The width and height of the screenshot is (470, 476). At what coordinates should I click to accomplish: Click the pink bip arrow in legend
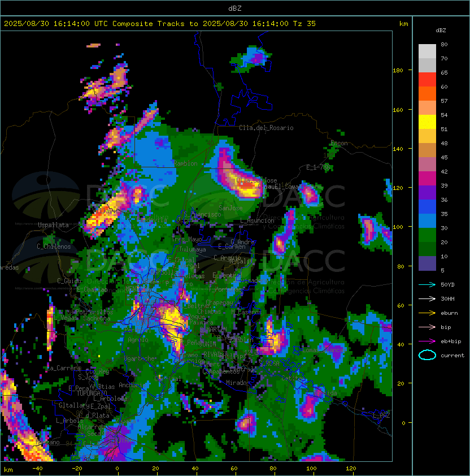click(x=427, y=327)
